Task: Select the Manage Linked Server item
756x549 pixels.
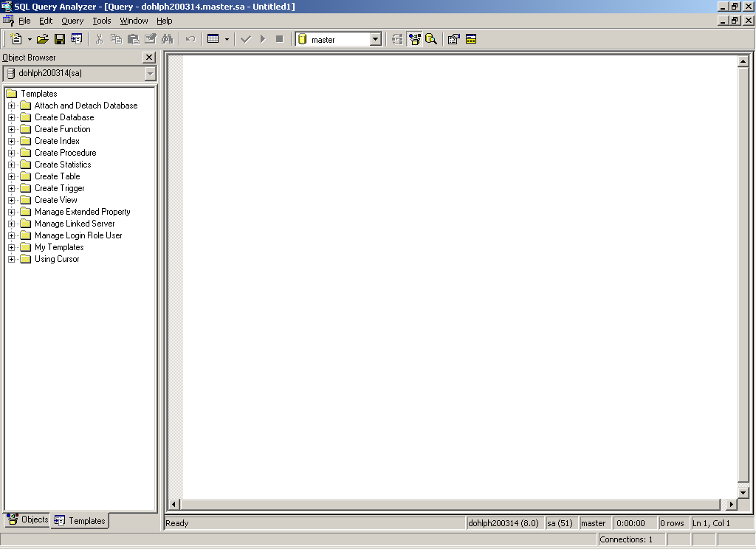Action: click(75, 224)
